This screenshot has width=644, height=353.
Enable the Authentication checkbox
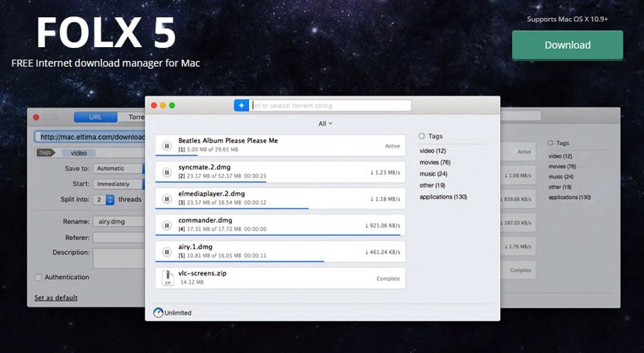pyautogui.click(x=38, y=278)
